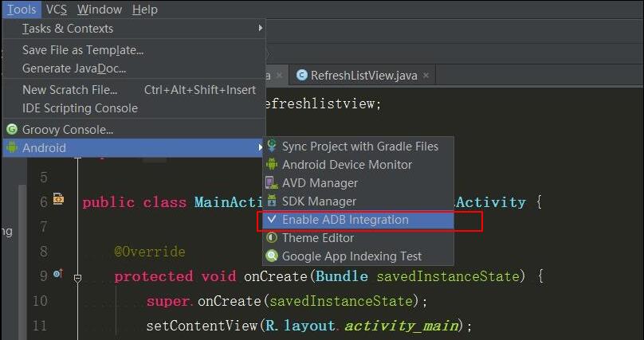This screenshot has height=340, width=644.
Task: Choose Save File as Template
Action: point(135,50)
